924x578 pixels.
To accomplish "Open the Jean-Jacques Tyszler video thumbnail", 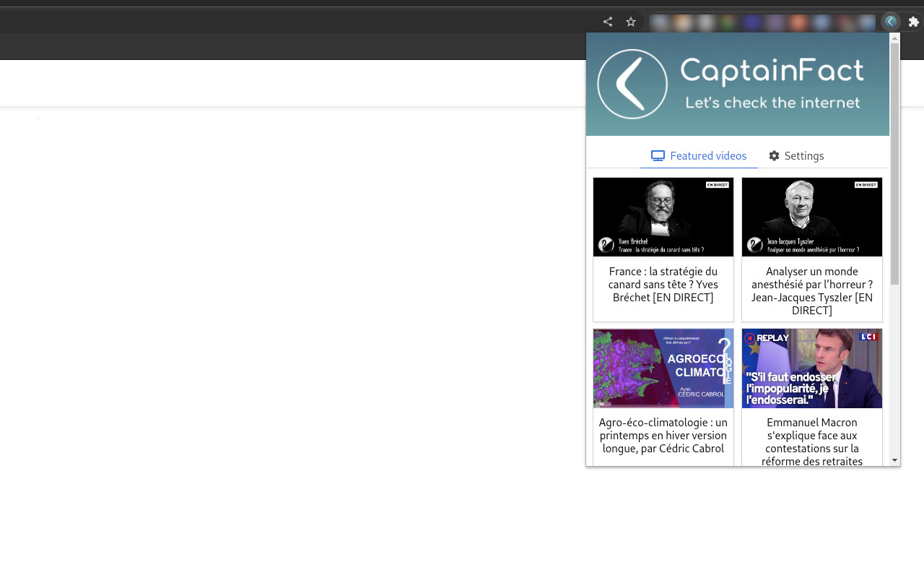I will pos(812,217).
